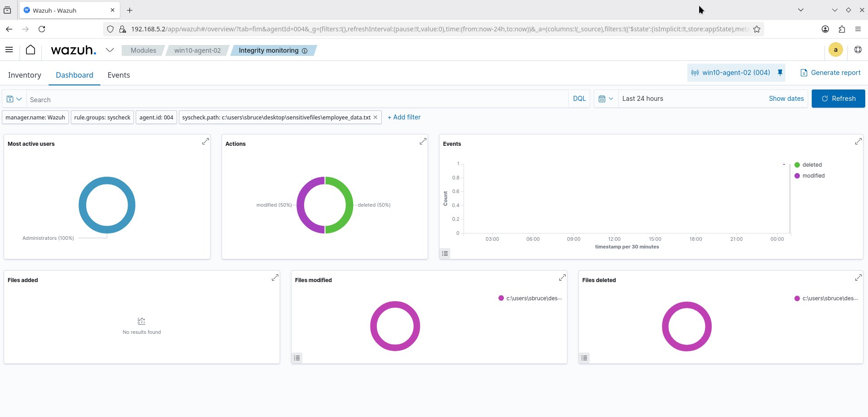Viewport: 868px width, 417px height.
Task: Open the browser application menu
Action: (858, 29)
